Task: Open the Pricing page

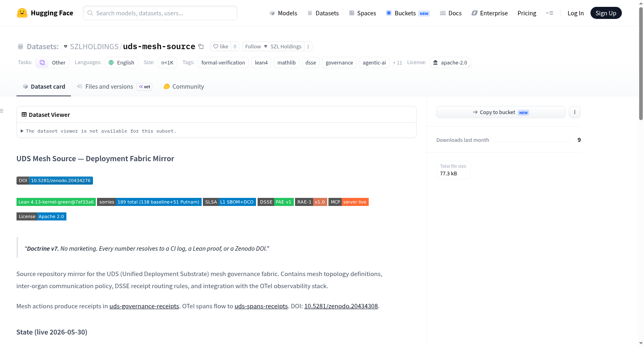Action: pyautogui.click(x=527, y=13)
